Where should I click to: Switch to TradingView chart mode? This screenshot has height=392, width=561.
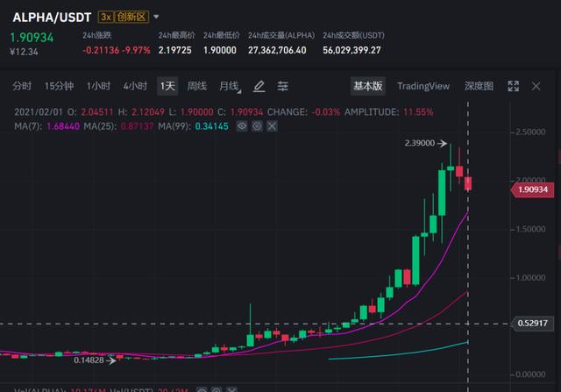(423, 86)
